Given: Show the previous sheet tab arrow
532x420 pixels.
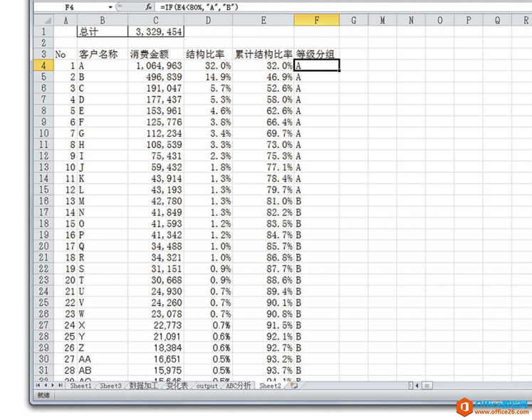Looking at the screenshot, I should [46, 385].
